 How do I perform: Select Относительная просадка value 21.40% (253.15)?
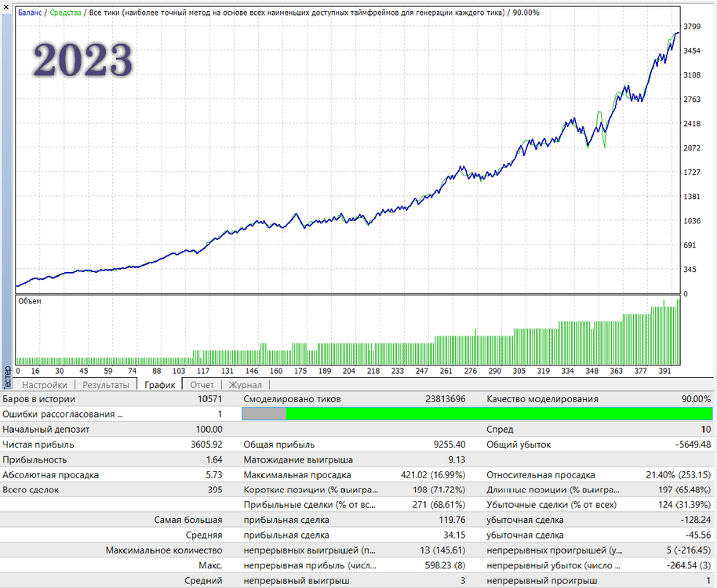[679, 474]
